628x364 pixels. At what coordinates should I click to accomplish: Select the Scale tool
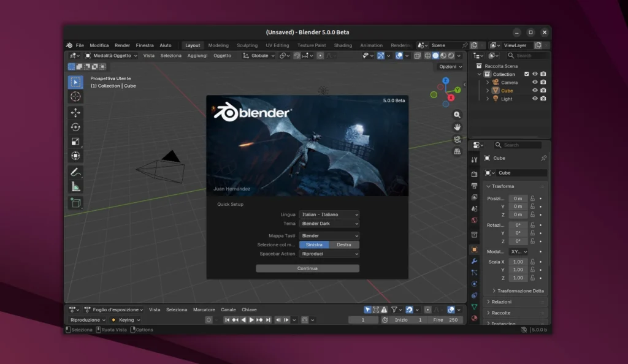(x=75, y=142)
